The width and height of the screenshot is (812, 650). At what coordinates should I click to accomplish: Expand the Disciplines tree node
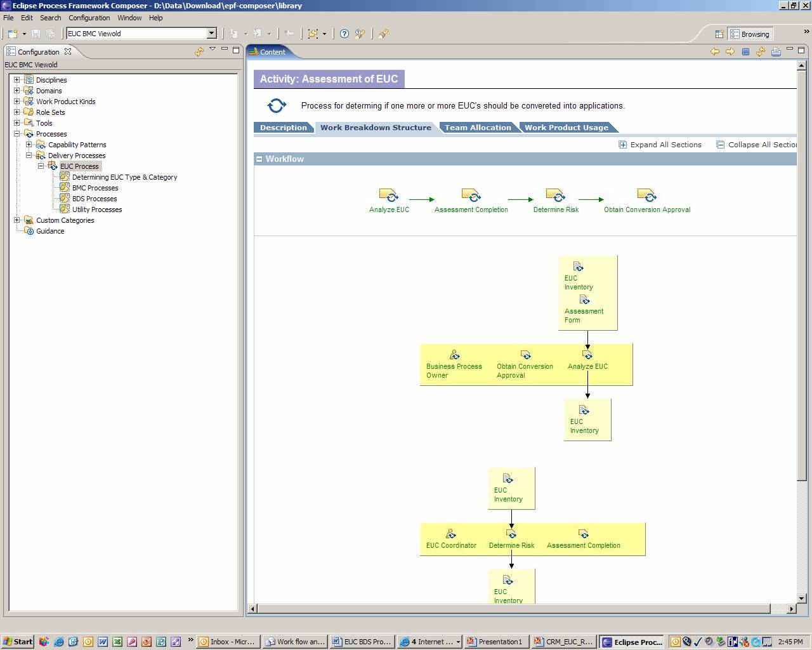(x=17, y=80)
